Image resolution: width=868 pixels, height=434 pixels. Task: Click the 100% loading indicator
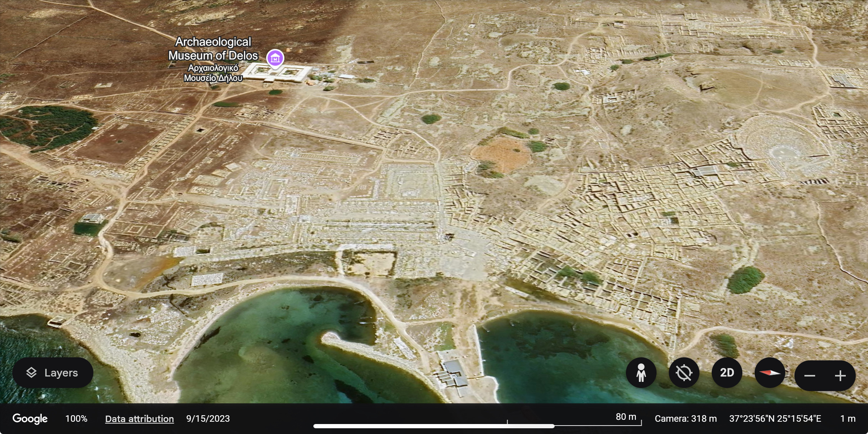click(76, 419)
